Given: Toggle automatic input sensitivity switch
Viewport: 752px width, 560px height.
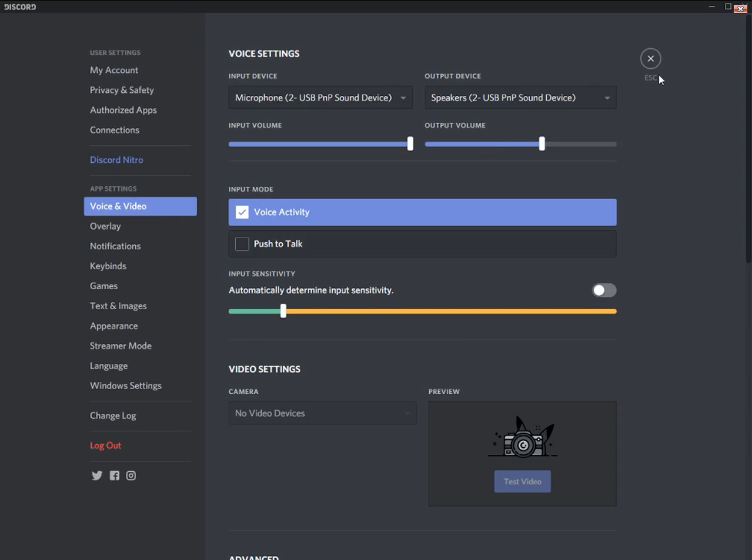Looking at the screenshot, I should click(604, 290).
